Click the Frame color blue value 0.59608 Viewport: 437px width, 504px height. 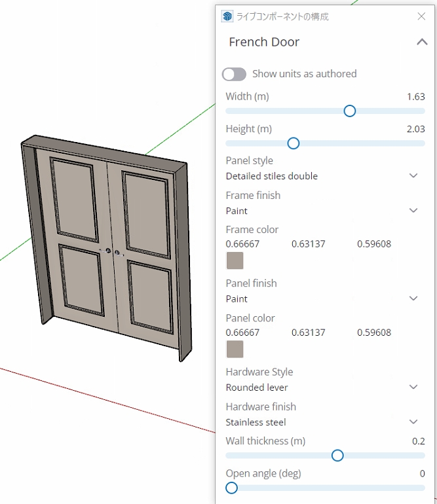click(373, 244)
